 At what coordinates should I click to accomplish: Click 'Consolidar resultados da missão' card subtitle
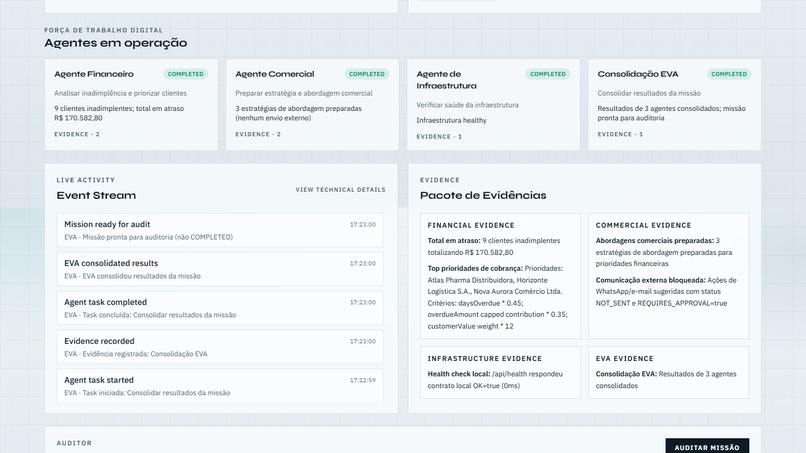coord(649,93)
